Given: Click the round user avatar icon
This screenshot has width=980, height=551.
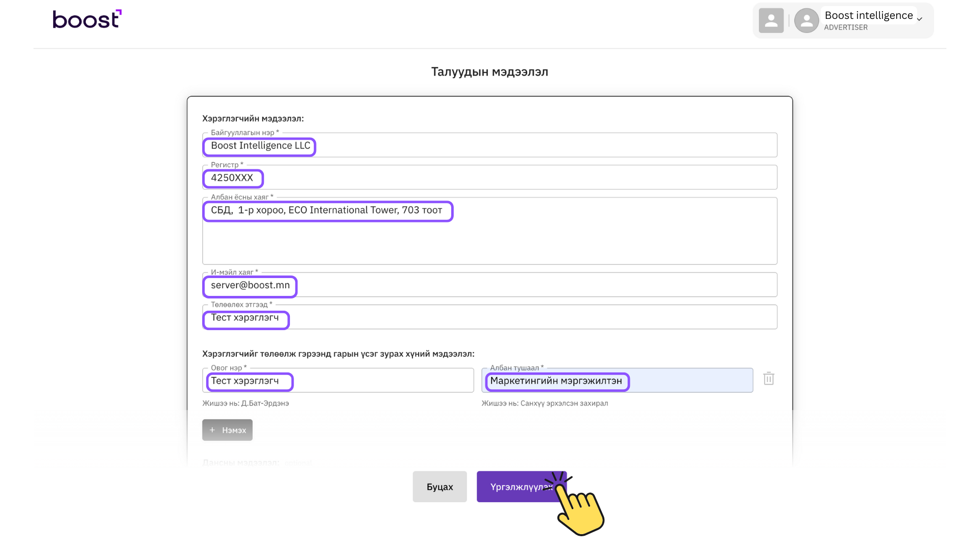Looking at the screenshot, I should [x=806, y=21].
